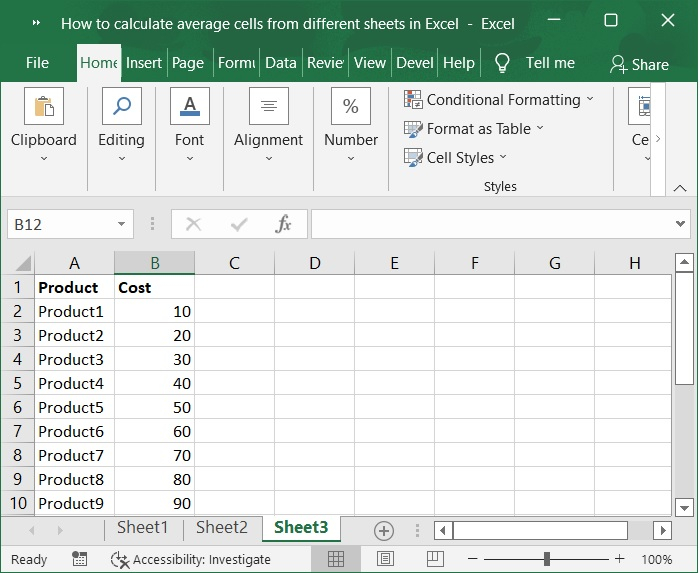Open the Insert ribbon tab
Image resolution: width=700 pixels, height=573 pixels.
pyautogui.click(x=144, y=63)
